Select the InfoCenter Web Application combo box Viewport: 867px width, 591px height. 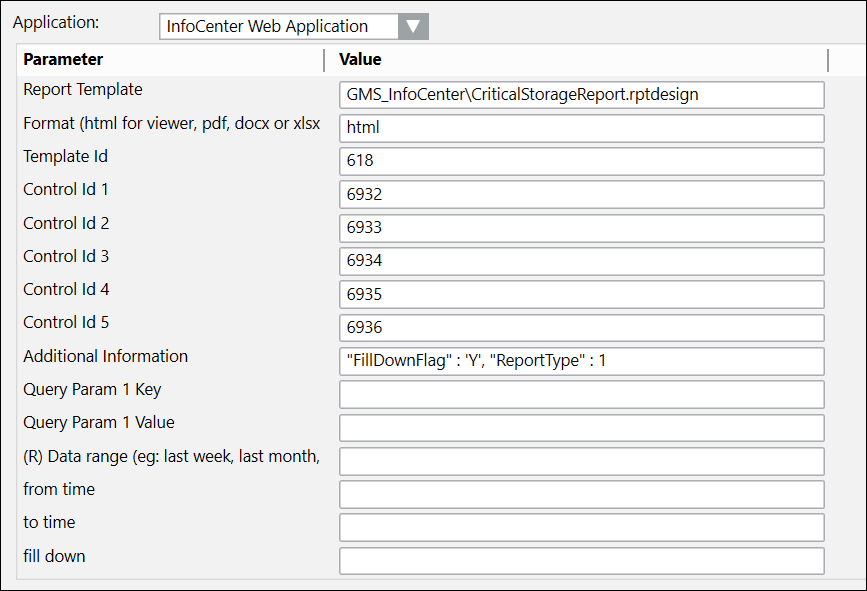tap(279, 27)
